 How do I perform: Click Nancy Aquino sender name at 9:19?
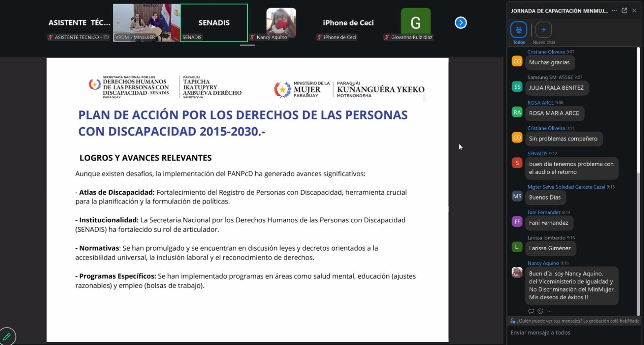543,263
